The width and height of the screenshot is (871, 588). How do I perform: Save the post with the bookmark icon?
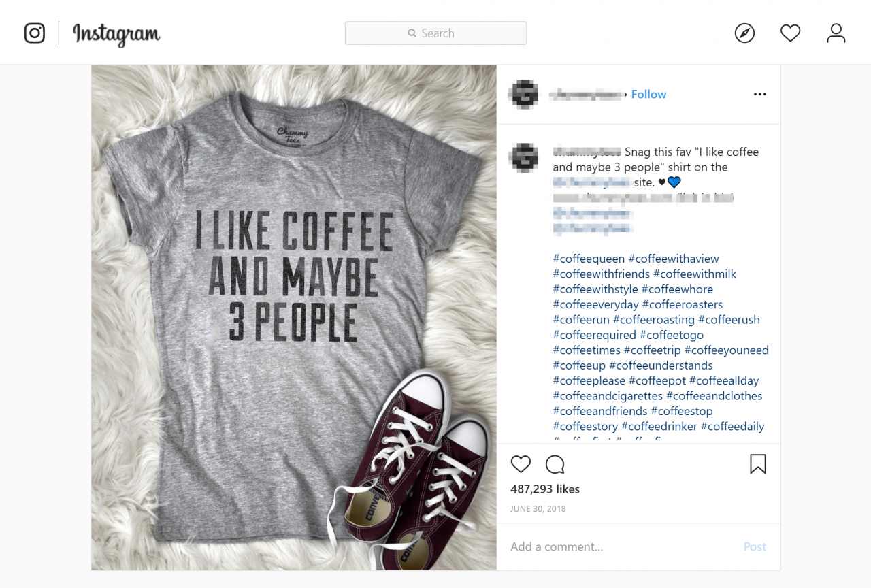(758, 463)
